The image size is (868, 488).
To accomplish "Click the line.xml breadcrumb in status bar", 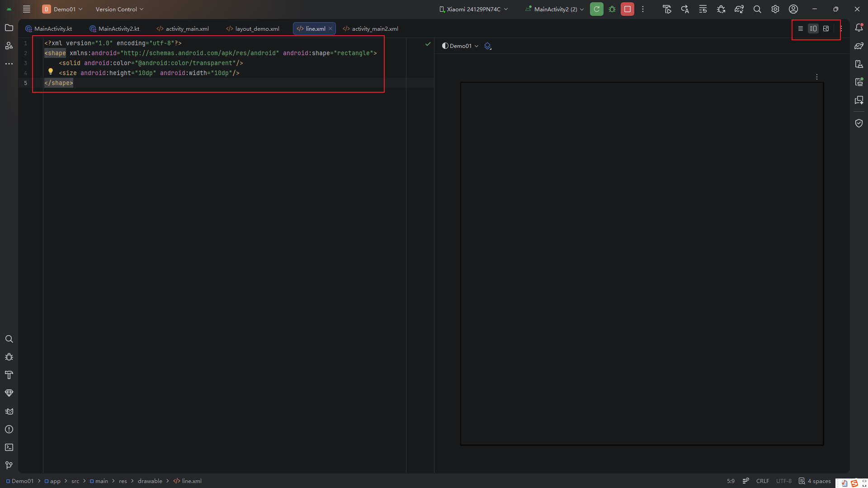I will (188, 481).
